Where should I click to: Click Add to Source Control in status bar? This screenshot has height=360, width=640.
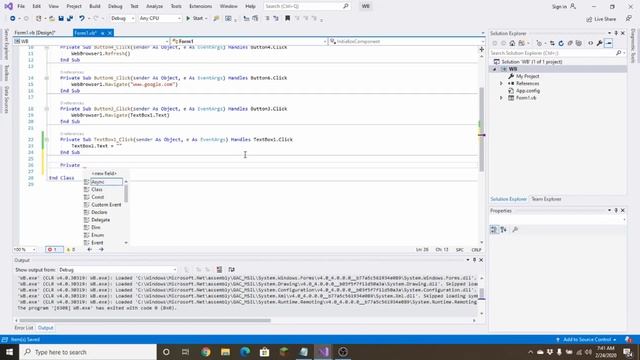pos(586,340)
